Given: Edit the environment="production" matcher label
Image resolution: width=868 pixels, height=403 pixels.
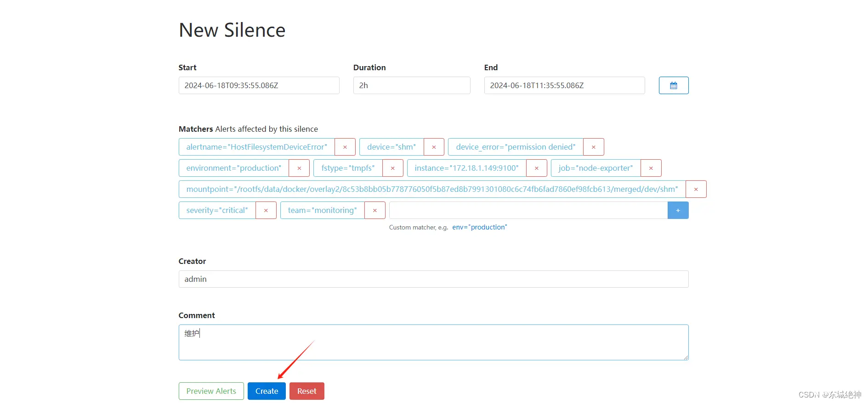Looking at the screenshot, I should (233, 168).
